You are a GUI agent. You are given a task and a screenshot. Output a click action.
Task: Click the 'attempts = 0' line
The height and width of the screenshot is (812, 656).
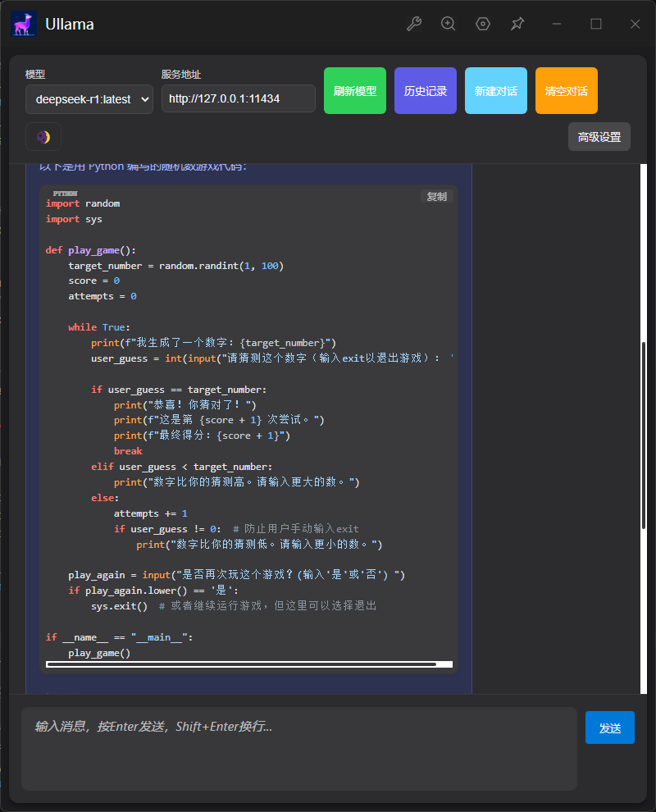[102, 296]
